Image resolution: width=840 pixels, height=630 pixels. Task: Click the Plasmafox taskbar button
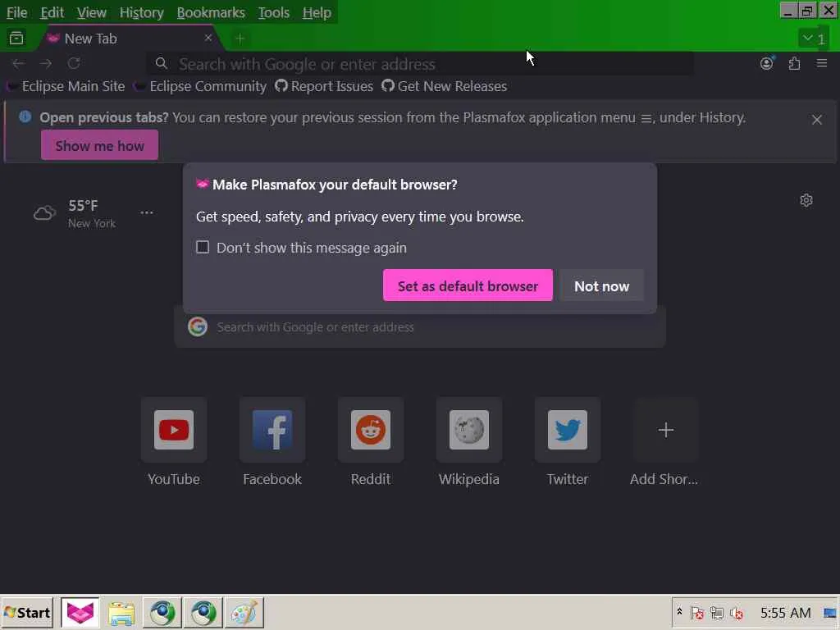[80, 613]
